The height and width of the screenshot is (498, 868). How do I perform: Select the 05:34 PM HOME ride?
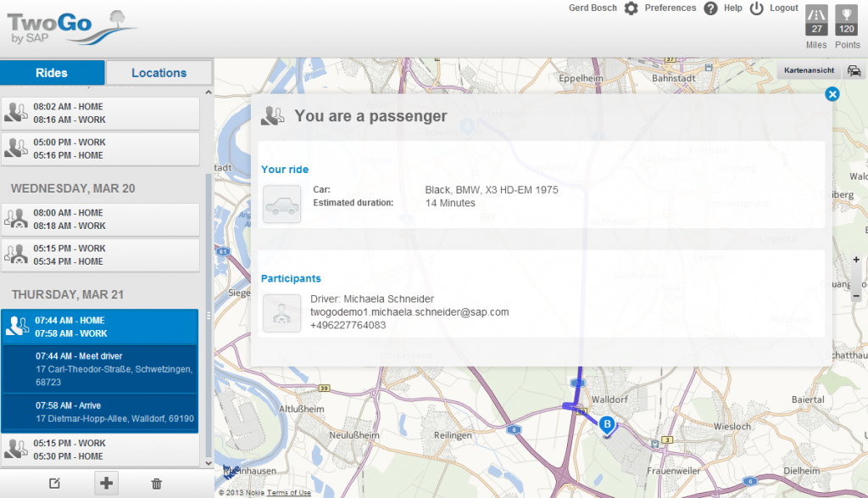click(x=100, y=255)
